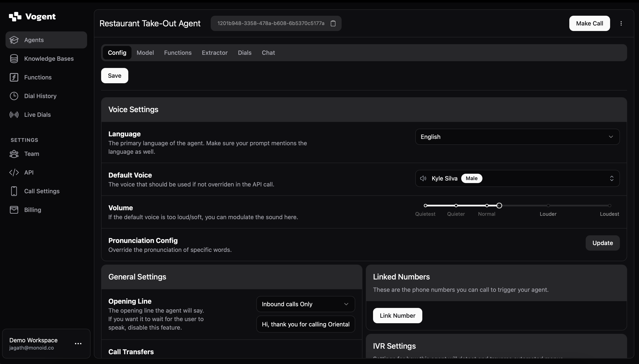Screen dimensions: 639x364
Task: Play the Kyle Silva voice preview speaker icon
Action: point(423,179)
